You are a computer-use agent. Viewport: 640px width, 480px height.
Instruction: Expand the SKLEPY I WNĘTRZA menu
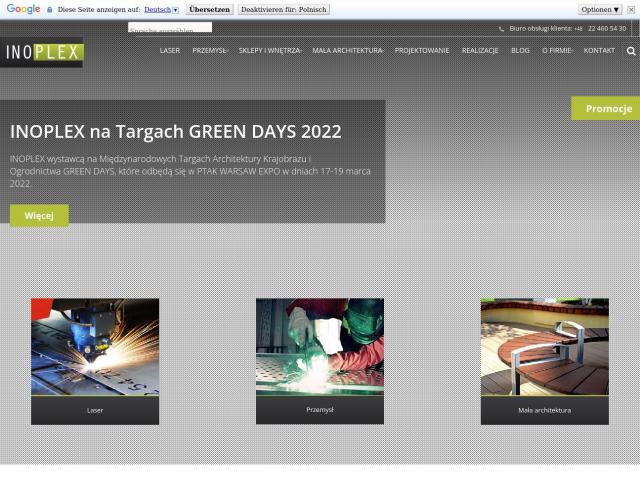[270, 51]
